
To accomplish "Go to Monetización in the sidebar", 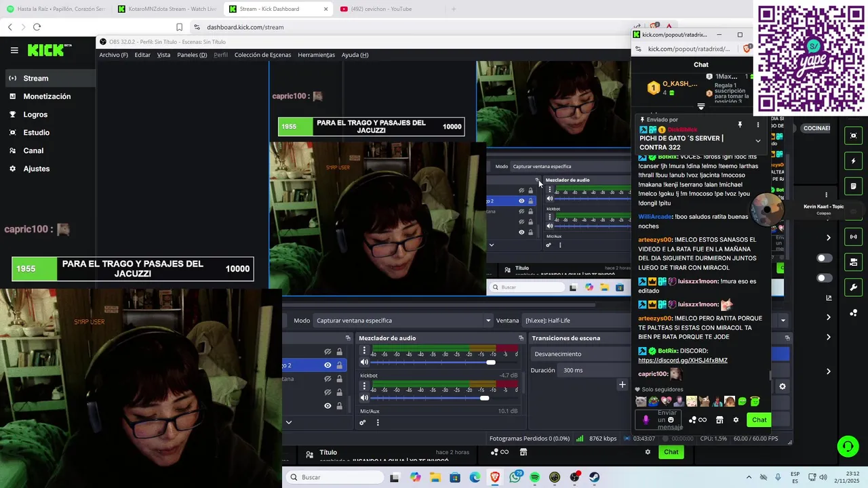I will (47, 96).
